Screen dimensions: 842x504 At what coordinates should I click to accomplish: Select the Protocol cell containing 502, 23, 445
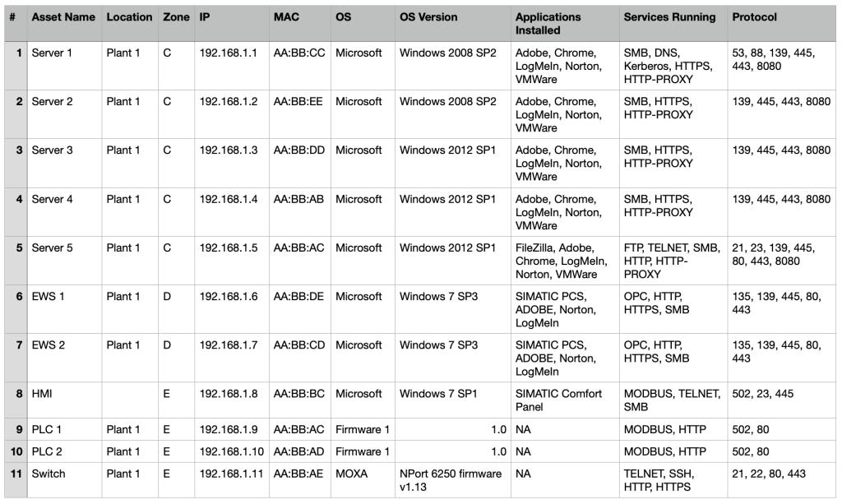click(x=762, y=394)
